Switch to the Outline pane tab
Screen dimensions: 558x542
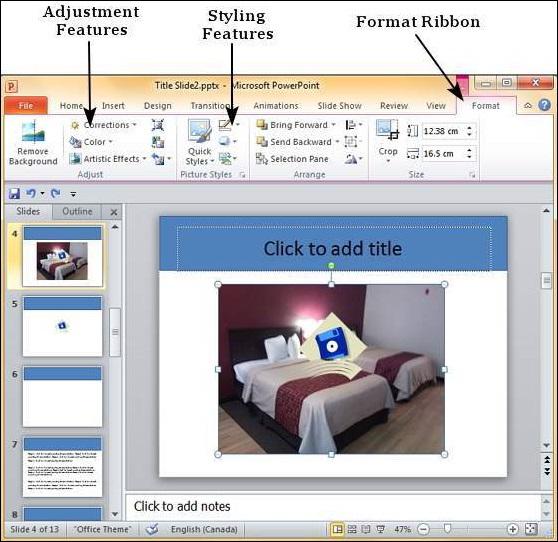[77, 211]
